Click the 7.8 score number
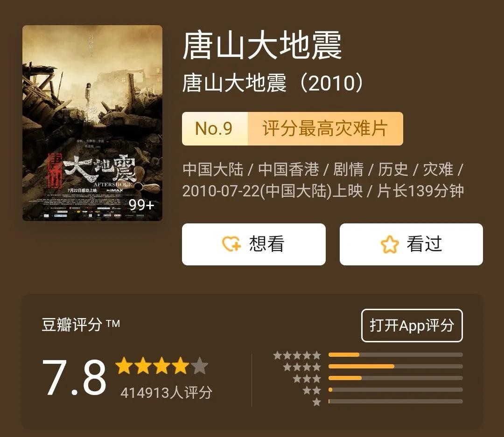504x437 pixels. coord(74,377)
